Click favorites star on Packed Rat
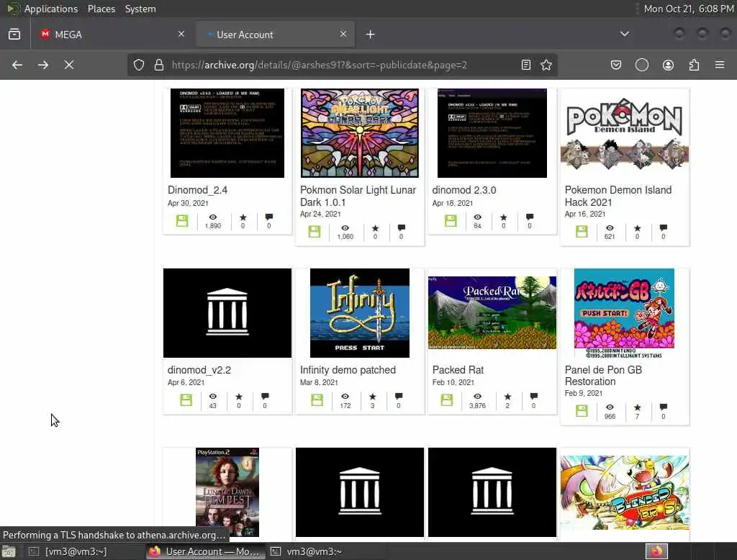Screen dimensions: 737x560 pyautogui.click(x=507, y=397)
